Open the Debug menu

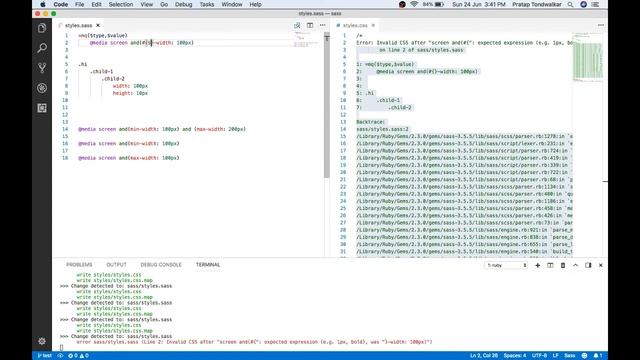(184, 4)
